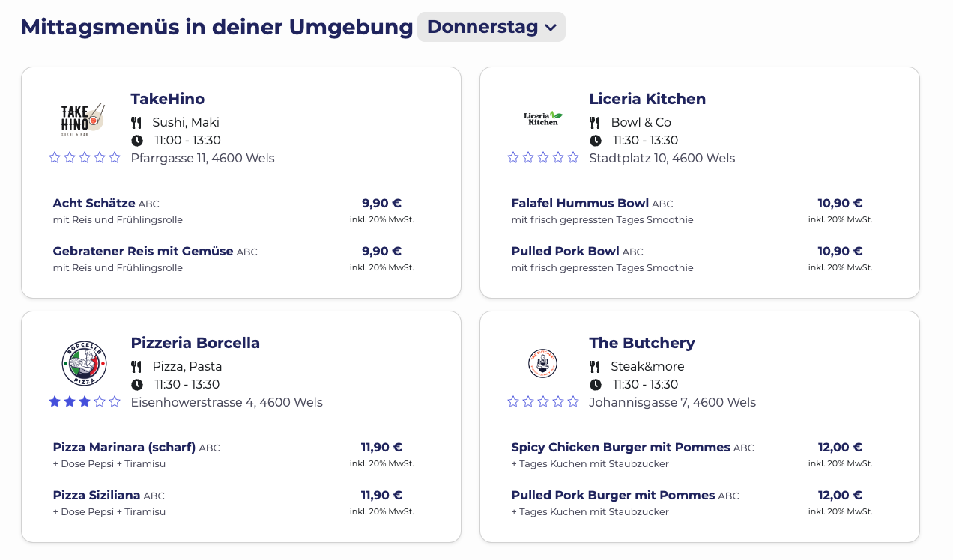Viewport: 953px width, 560px height.
Task: Open the Liceria Kitchen restaurant name
Action: (647, 99)
